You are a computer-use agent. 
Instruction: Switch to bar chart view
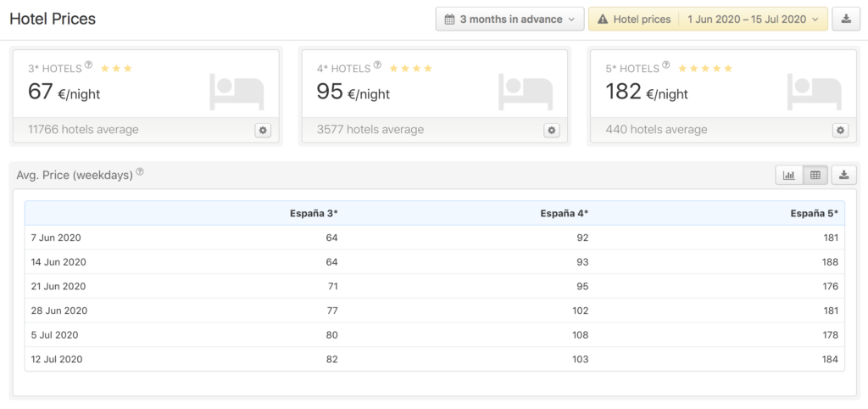789,175
